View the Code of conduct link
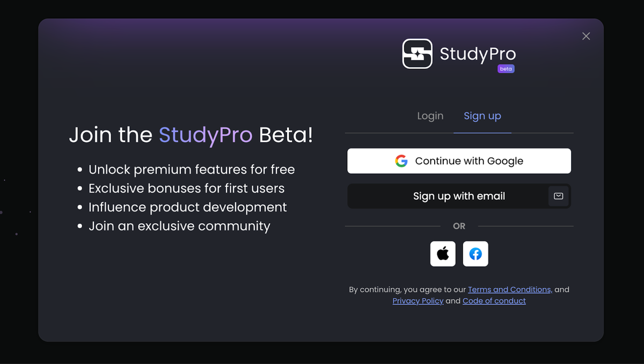Screen dimensions: 644x364 [494, 301]
